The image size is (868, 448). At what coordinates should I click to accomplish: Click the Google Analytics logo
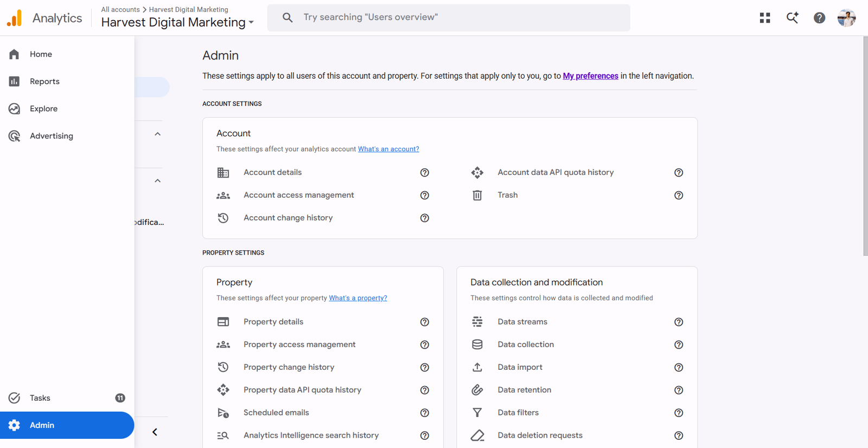15,18
